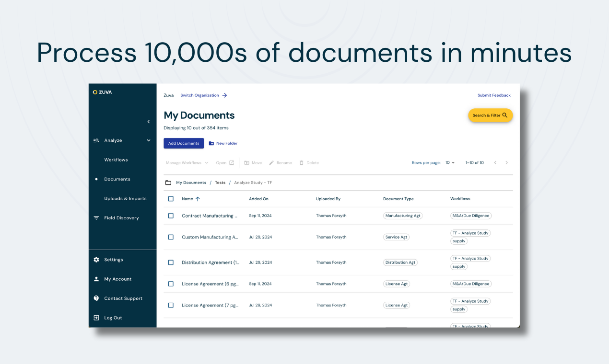Viewport: 609px width, 364px height.
Task: Click the magnifier icon in Search & Filter
Action: 505,115
